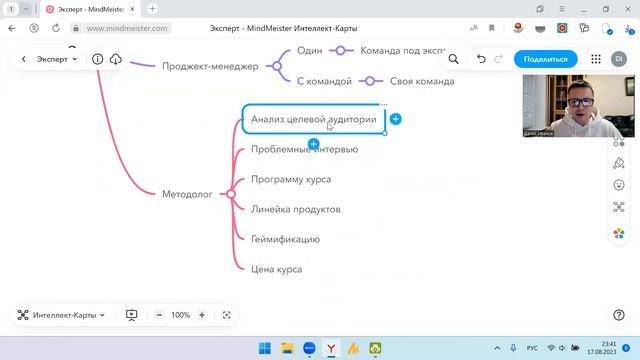Click the РУС language indicator
The height and width of the screenshot is (360, 640).
pyautogui.click(x=532, y=348)
